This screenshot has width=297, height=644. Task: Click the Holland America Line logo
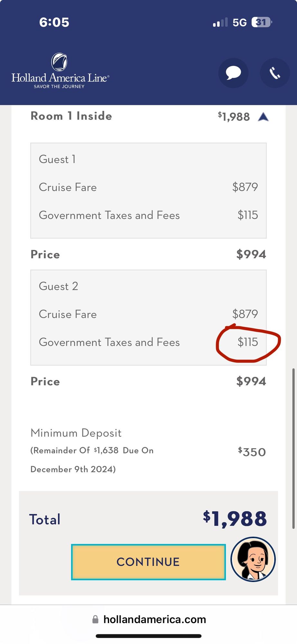coord(60,71)
